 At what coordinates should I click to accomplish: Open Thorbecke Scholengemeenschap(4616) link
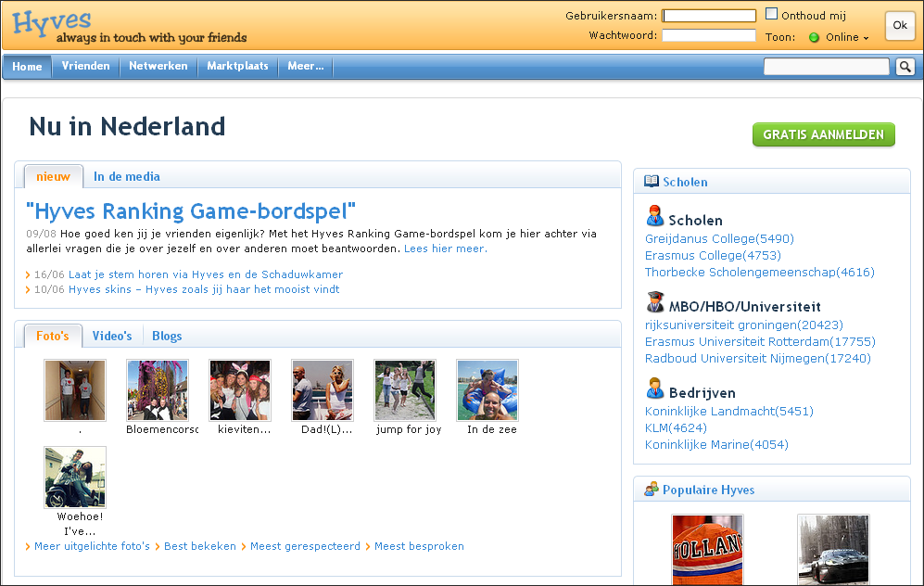(x=760, y=273)
